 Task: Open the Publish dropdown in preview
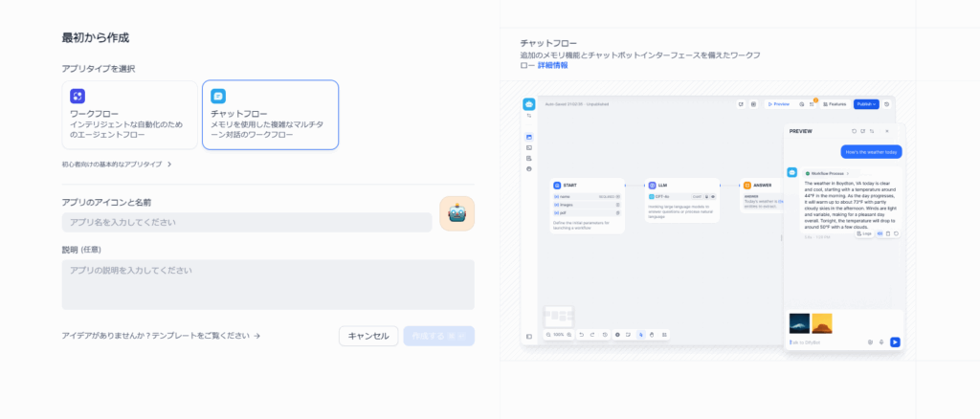pyautogui.click(x=865, y=104)
